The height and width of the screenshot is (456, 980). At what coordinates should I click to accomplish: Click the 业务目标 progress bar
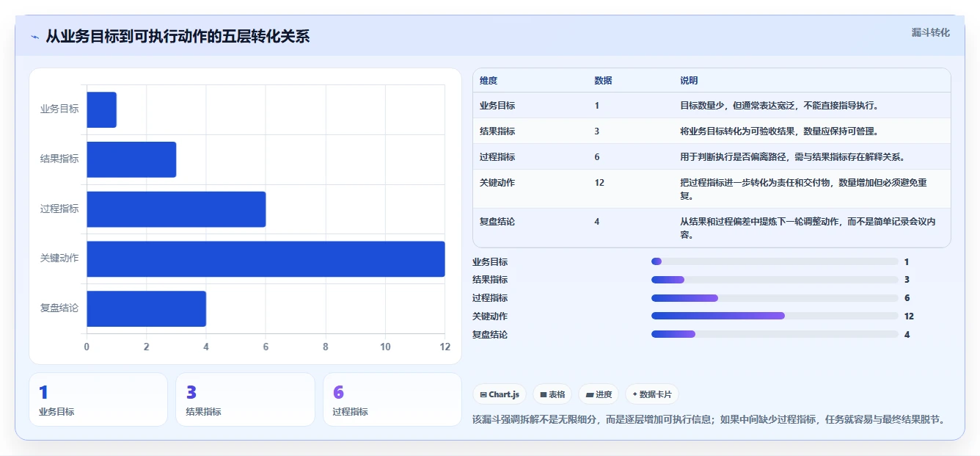point(775,261)
